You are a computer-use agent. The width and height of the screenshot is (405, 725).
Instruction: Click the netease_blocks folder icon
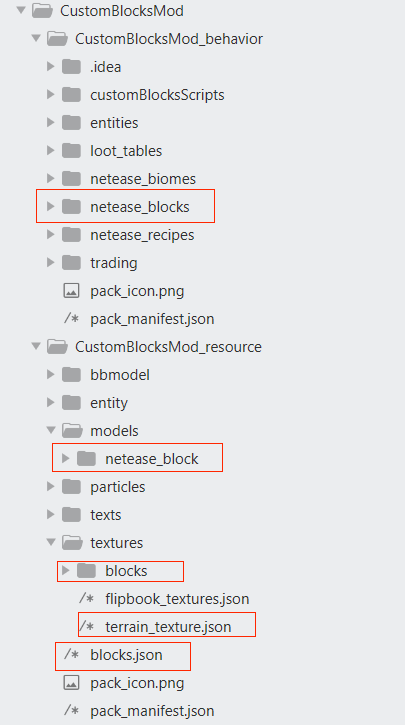(71, 206)
